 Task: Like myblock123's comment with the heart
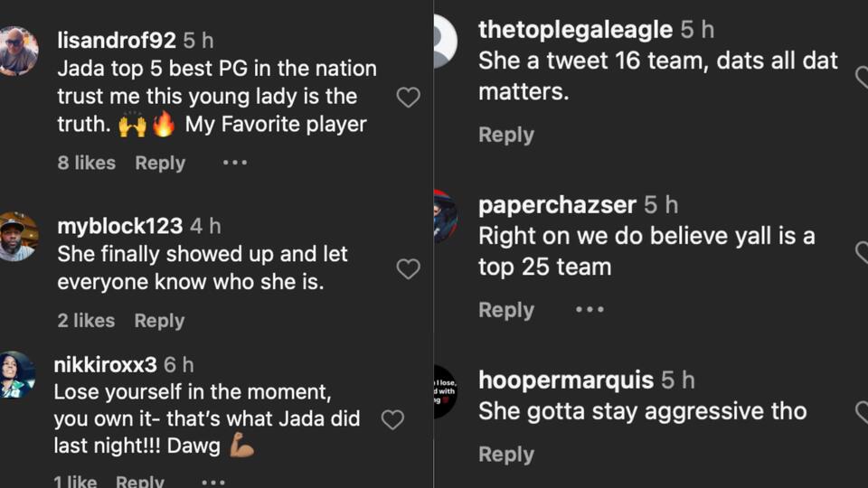pos(409,268)
